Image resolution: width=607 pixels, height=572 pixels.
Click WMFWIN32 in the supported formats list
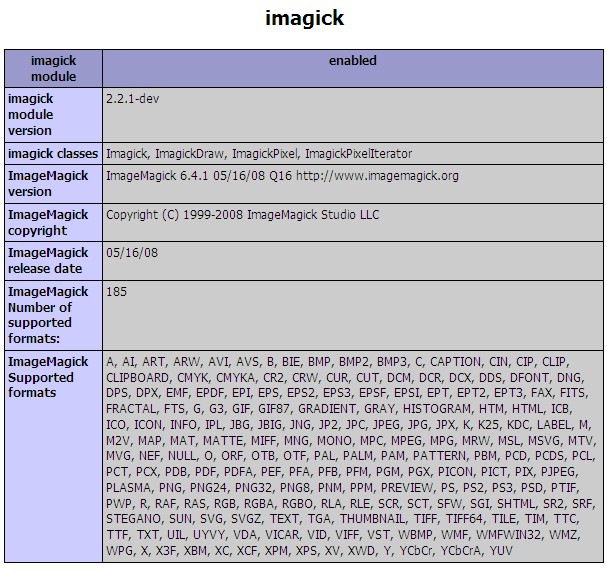pyautogui.click(x=508, y=535)
